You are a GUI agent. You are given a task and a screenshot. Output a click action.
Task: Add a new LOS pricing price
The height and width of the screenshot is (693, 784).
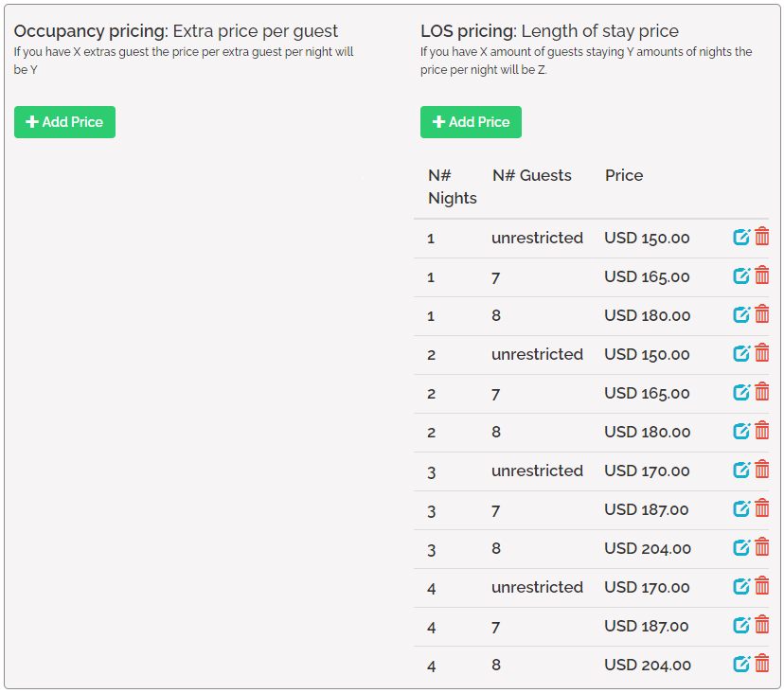(x=471, y=122)
